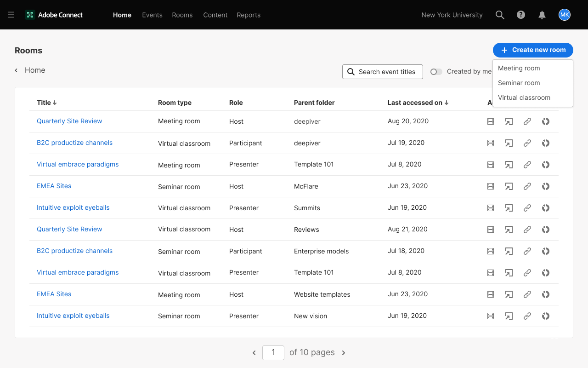The height and width of the screenshot is (368, 588).
Task: Open Quarterly Site Review link in deepiver folder
Action: pyautogui.click(x=69, y=121)
